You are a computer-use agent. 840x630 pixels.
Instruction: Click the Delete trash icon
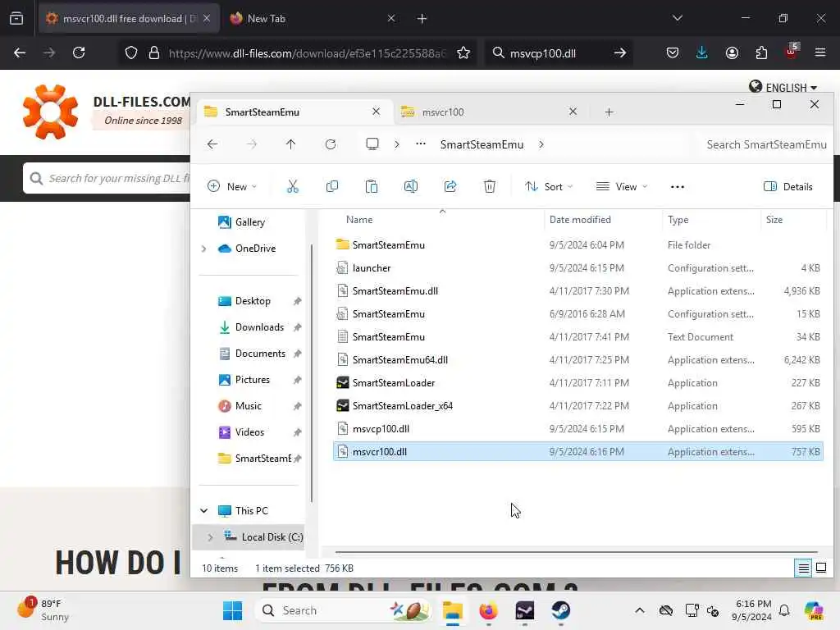point(490,186)
